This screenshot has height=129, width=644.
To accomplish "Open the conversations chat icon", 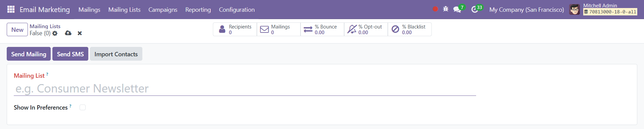I will [x=457, y=9].
